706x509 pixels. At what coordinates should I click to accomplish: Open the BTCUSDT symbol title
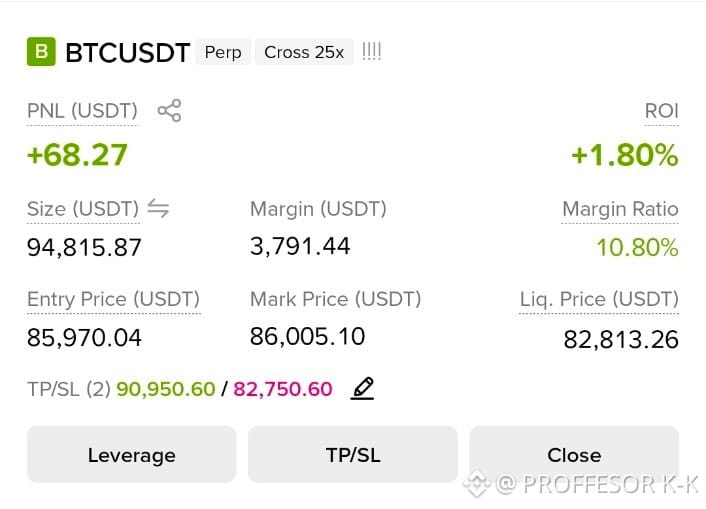tap(127, 53)
